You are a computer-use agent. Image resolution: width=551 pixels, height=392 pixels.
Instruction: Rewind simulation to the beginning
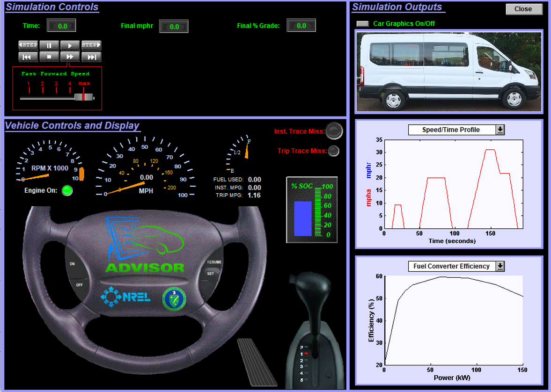pos(28,57)
